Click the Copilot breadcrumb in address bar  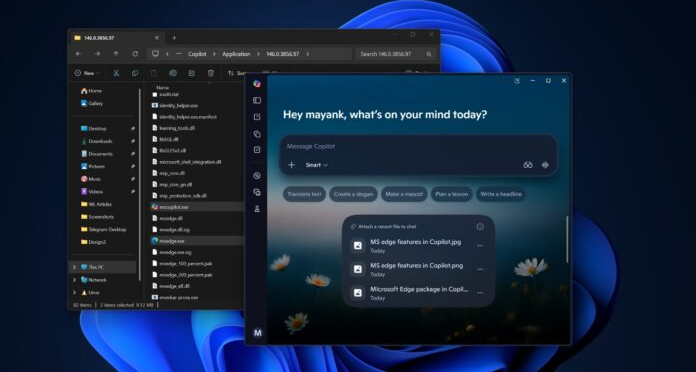coord(197,54)
